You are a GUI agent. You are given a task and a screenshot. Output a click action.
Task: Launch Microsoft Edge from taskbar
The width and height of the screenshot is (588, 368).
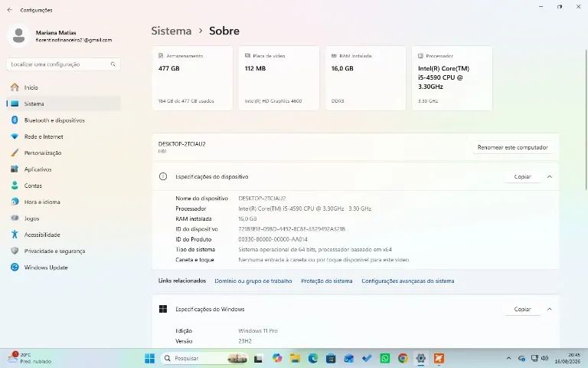coord(313,358)
